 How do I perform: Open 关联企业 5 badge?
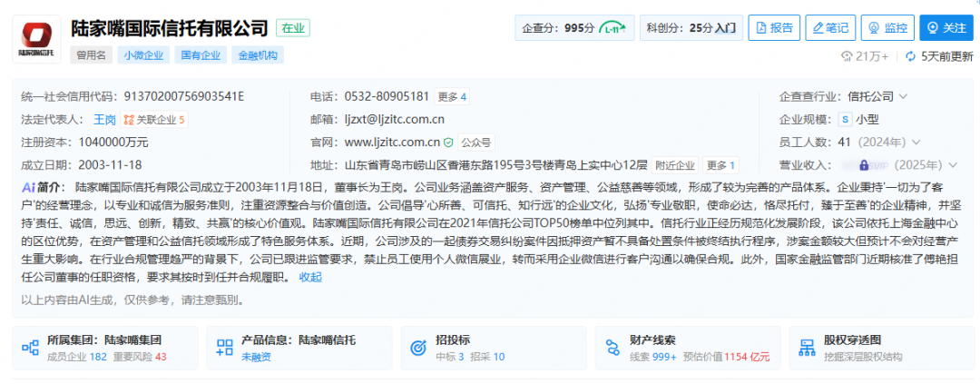(x=154, y=119)
